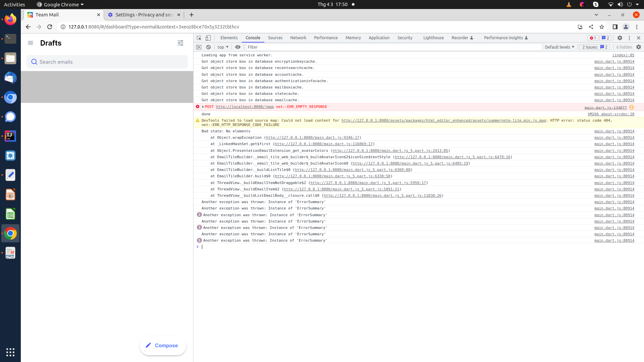Expand the Chrome tab search chevron

[596, 15]
